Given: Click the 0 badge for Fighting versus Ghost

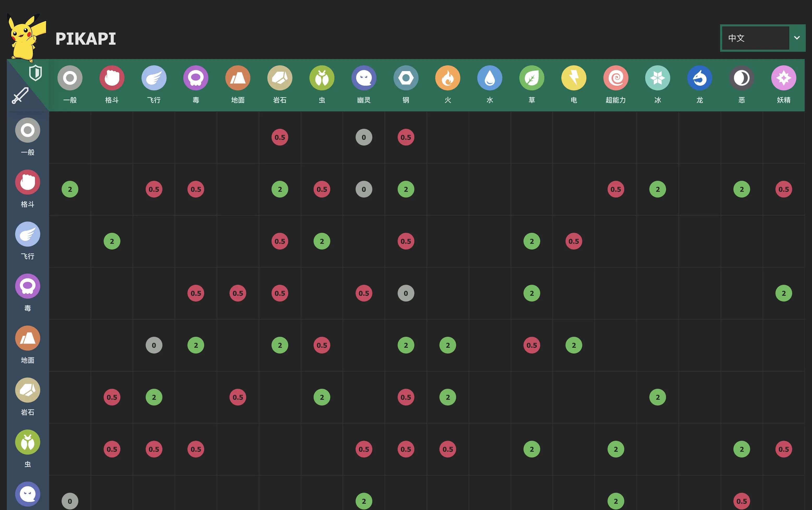Looking at the screenshot, I should click(364, 189).
